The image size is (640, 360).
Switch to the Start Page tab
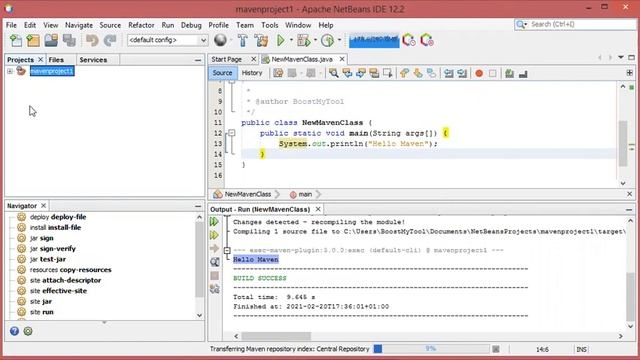tap(227, 59)
